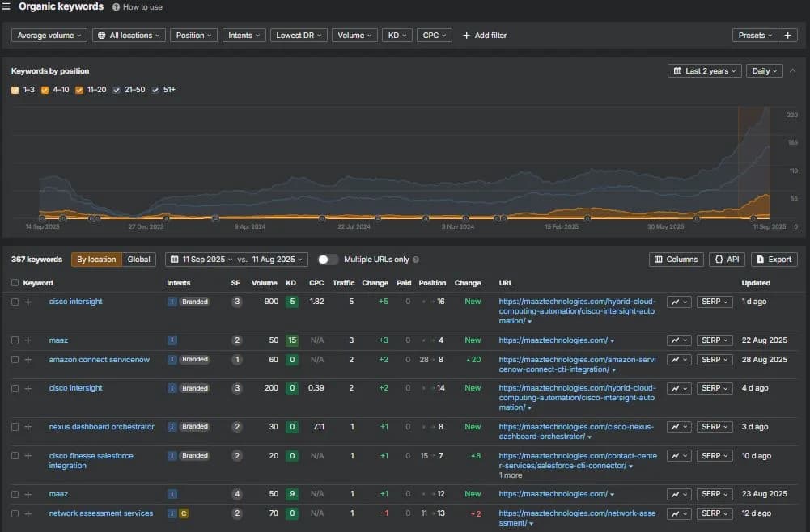Image resolution: width=810 pixels, height=532 pixels.
Task: Open the KD filter dropdown
Action: click(x=397, y=35)
